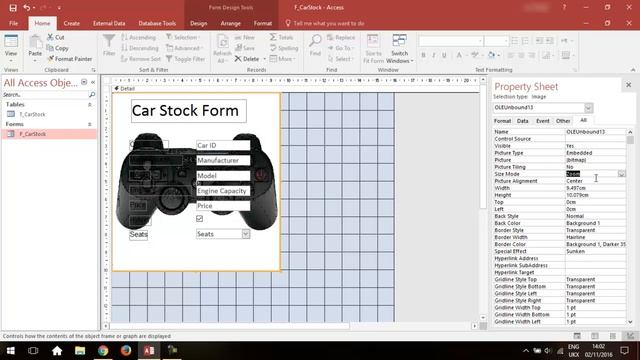Select the Car Stock Form title label
Screen dimensions: 640x360
pyautogui.click(x=189, y=111)
